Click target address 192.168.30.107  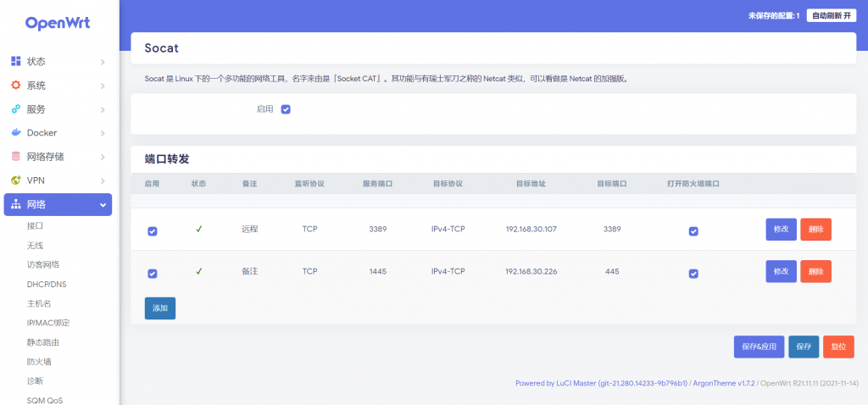click(531, 229)
